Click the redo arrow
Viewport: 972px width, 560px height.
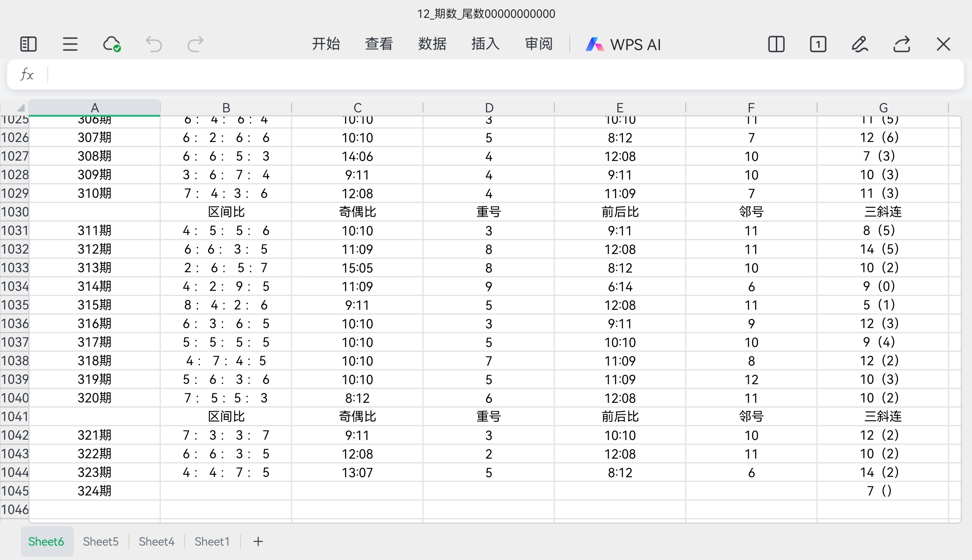196,44
